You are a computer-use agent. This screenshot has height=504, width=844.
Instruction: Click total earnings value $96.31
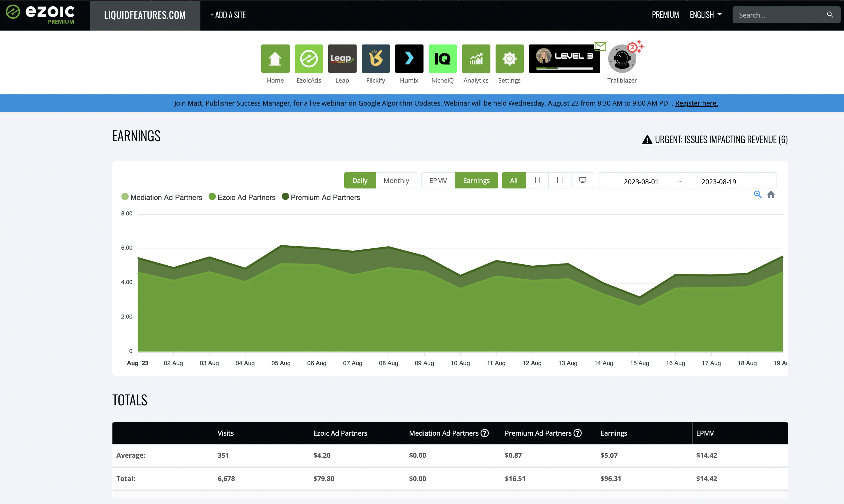611,478
